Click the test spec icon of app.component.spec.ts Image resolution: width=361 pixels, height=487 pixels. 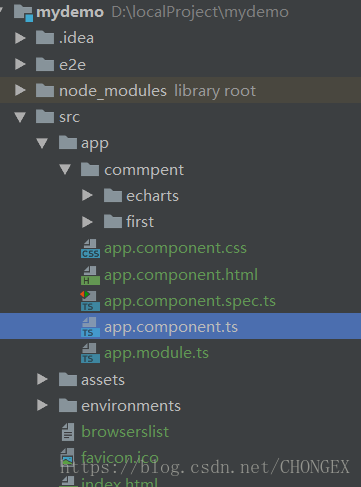pos(90,301)
